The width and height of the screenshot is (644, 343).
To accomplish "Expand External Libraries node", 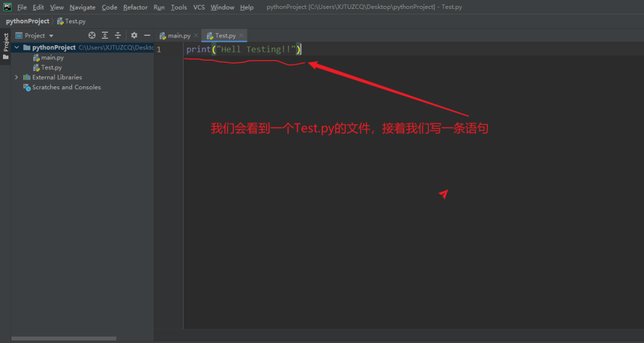I will 17,77.
